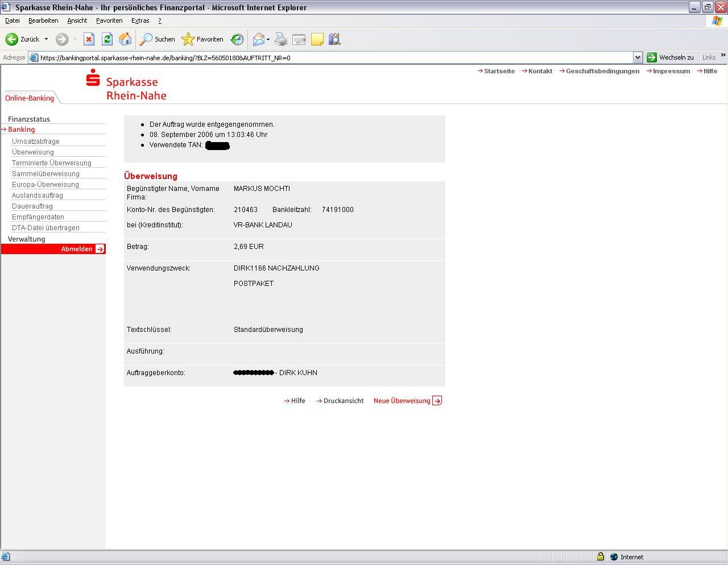The height and width of the screenshot is (565, 728).
Task: Click the Standardüberweisung text value
Action: click(x=268, y=329)
